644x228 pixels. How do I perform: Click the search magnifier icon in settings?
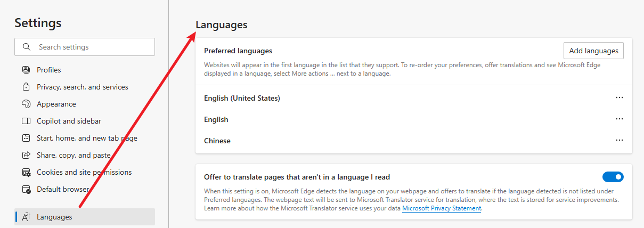click(26, 47)
